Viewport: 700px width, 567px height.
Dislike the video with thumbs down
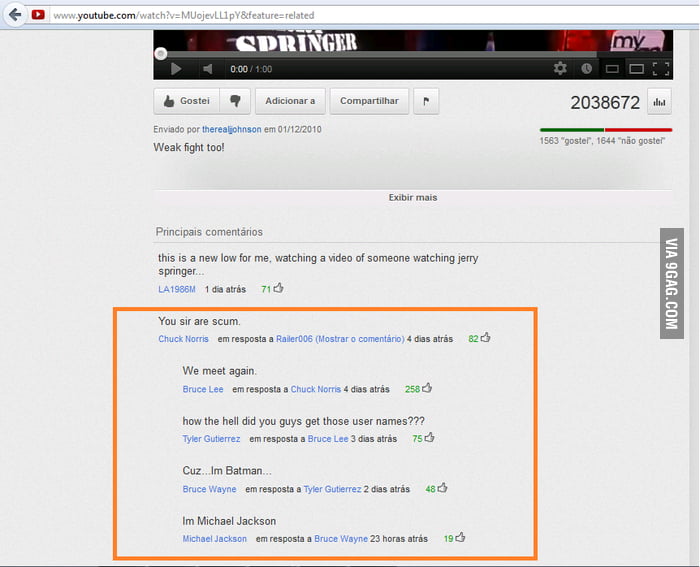(235, 101)
